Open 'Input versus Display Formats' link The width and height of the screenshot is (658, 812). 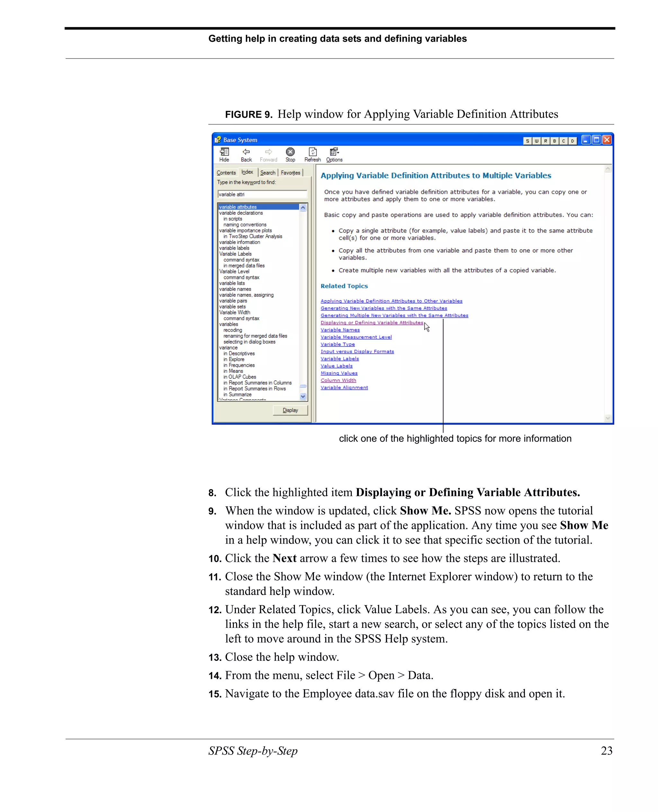[x=357, y=352]
